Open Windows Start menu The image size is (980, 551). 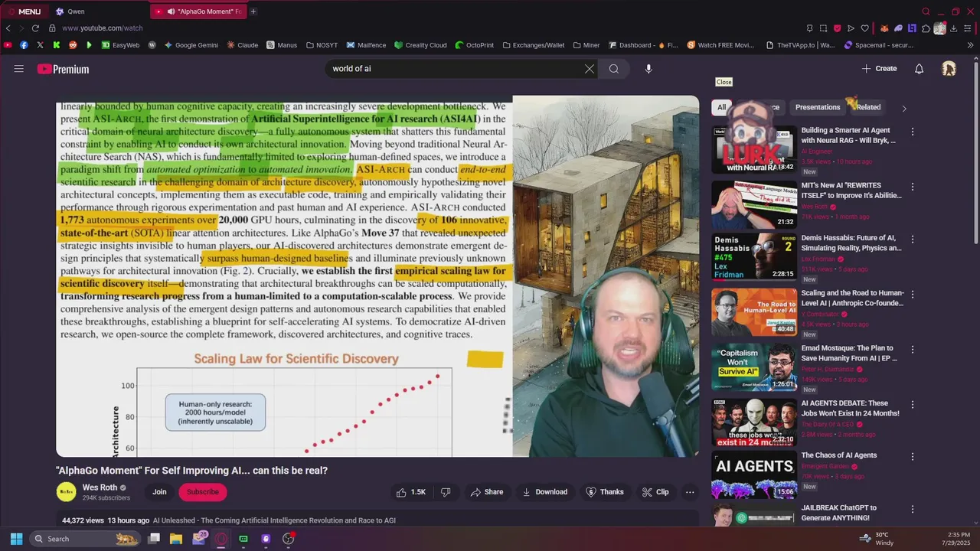16,539
